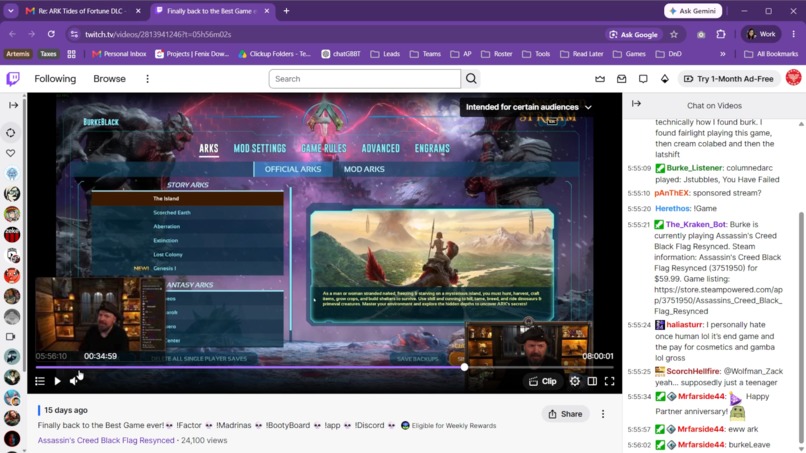Open Burke_Listener chat username

[694, 168]
